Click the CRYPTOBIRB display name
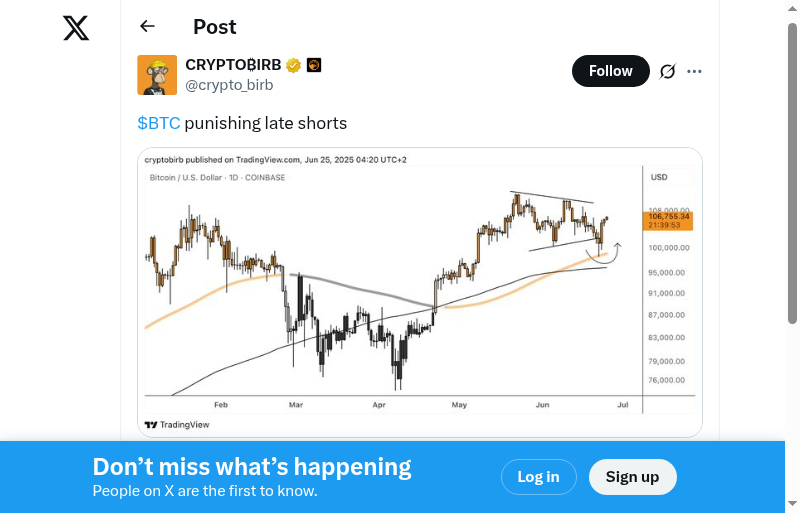Screen dimensions: 800x513 click(233, 65)
